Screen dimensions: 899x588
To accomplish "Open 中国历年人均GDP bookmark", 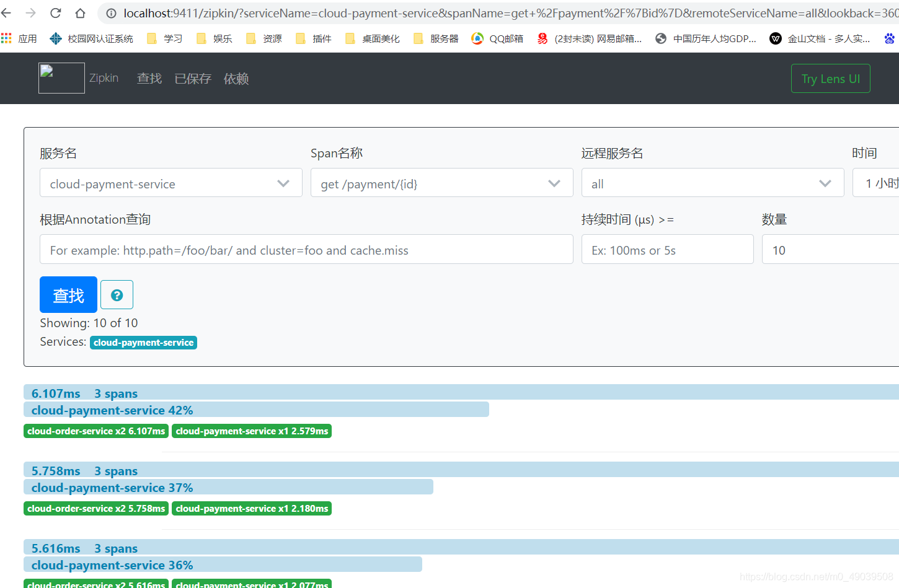I will [706, 38].
